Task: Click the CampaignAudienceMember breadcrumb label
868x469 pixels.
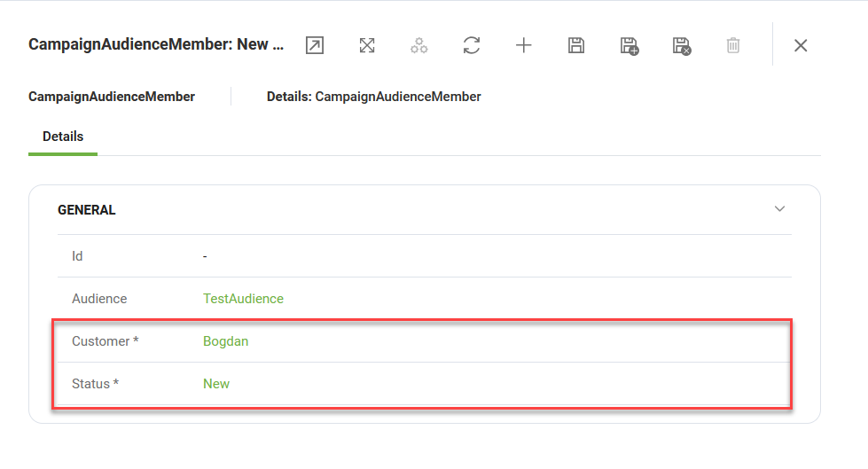Action: coord(112,97)
